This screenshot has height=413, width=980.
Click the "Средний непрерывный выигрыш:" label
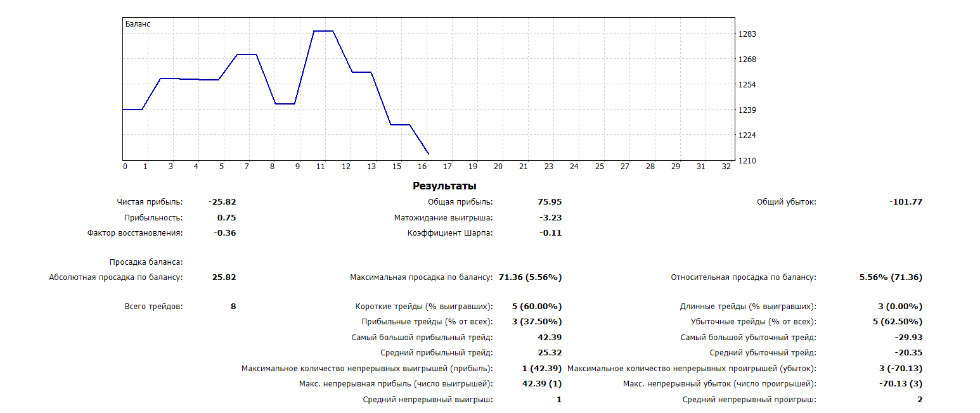(x=428, y=399)
